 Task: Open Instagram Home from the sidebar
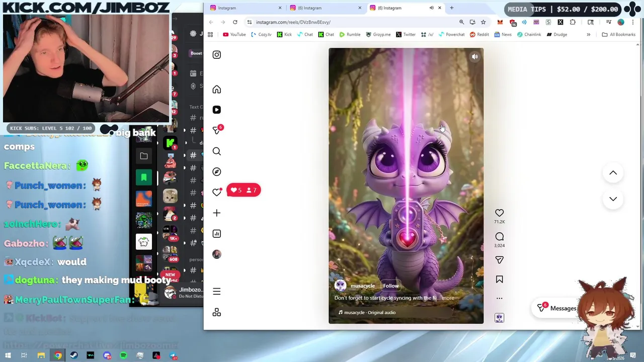[216, 89]
